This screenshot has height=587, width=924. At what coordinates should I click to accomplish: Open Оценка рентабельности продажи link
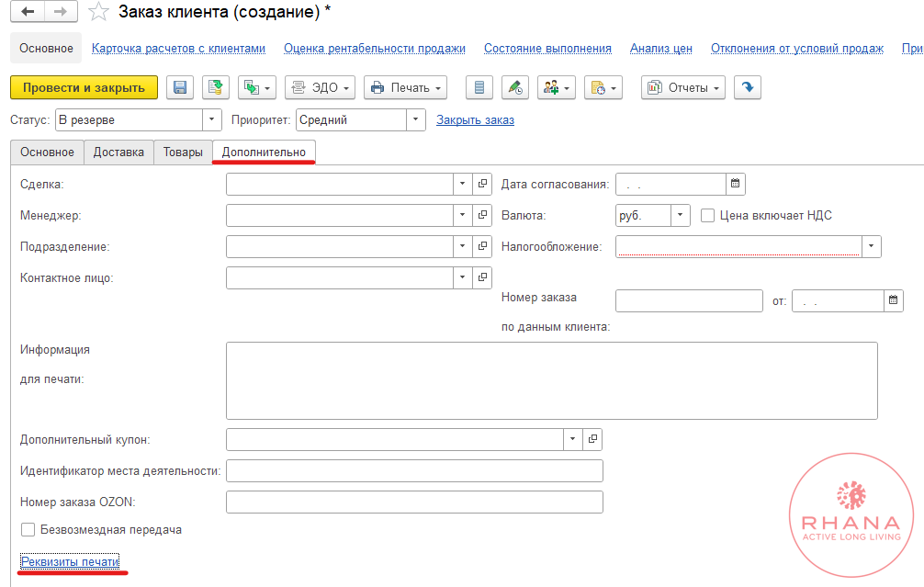pyautogui.click(x=375, y=49)
